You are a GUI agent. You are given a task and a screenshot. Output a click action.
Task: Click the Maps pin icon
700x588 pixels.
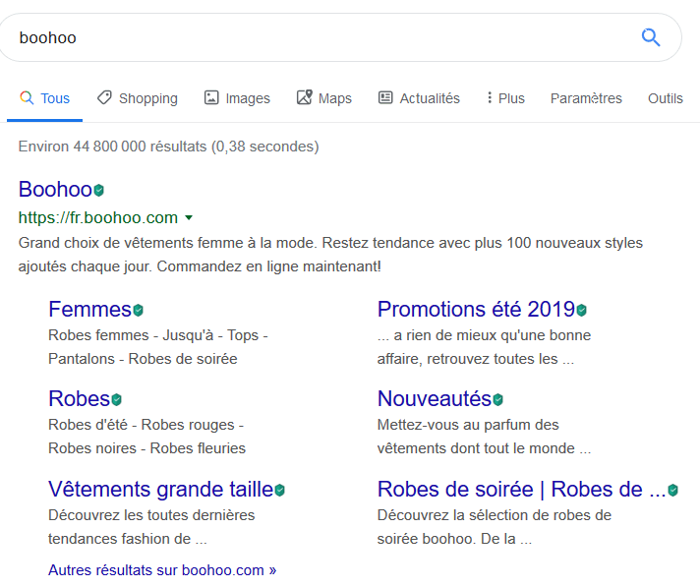click(304, 97)
